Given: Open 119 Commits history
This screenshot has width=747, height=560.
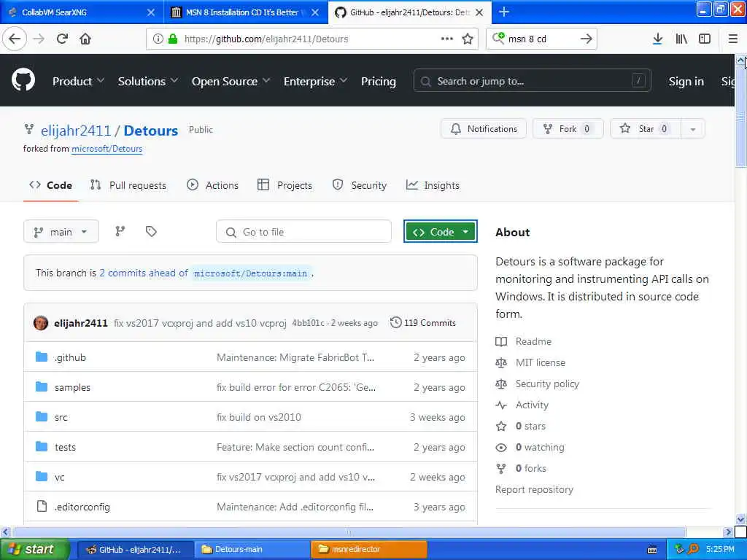Looking at the screenshot, I should coord(423,322).
